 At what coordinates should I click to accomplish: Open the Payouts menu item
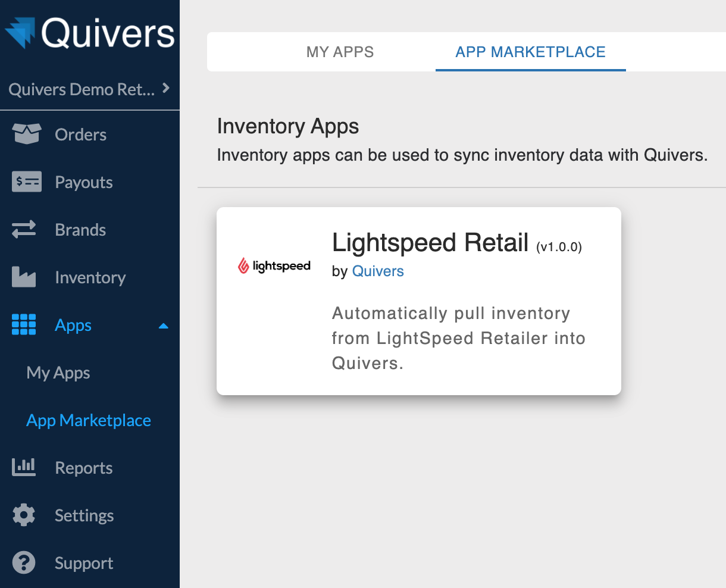click(84, 183)
